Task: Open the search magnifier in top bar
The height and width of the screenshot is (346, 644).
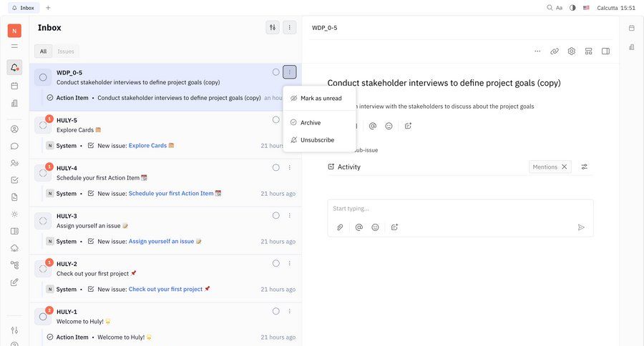Action: click(x=550, y=8)
